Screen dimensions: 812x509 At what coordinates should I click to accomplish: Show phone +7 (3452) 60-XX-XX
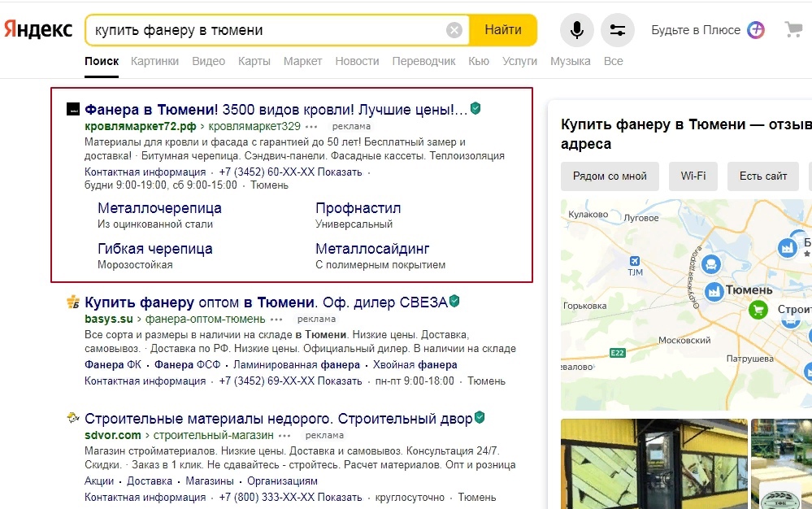pos(290,172)
